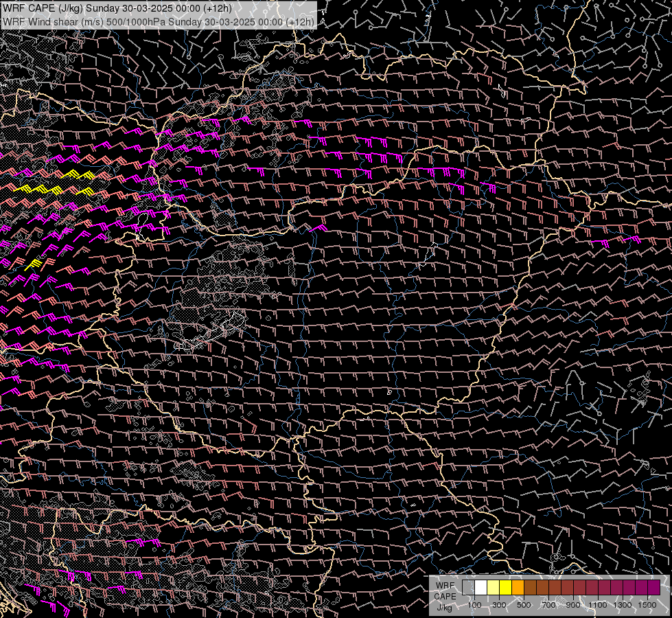The height and width of the screenshot is (618, 672).
Task: Click the J/kg unit label in legend
Action: pyautogui.click(x=445, y=608)
